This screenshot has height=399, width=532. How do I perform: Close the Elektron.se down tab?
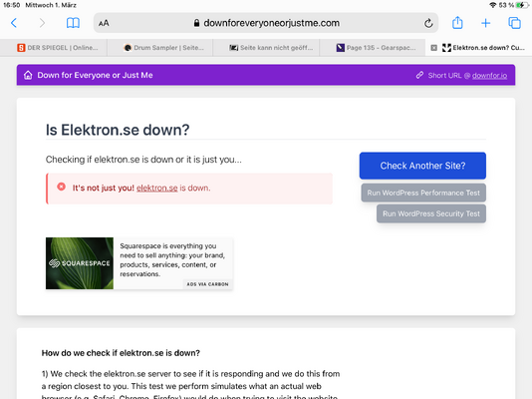(433, 48)
